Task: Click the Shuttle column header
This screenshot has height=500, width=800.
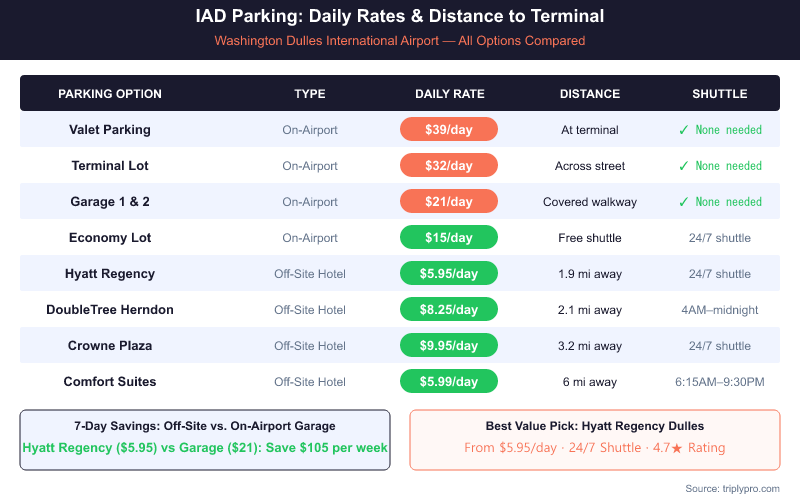Action: tap(720, 94)
